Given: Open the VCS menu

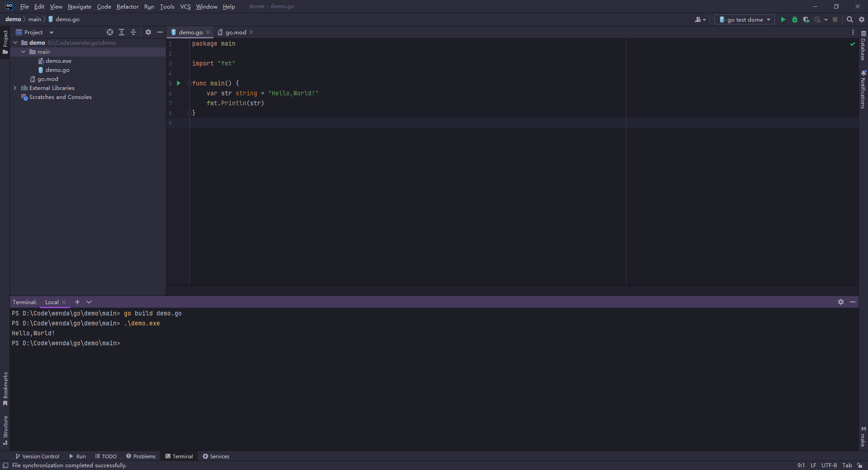Looking at the screenshot, I should point(185,6).
